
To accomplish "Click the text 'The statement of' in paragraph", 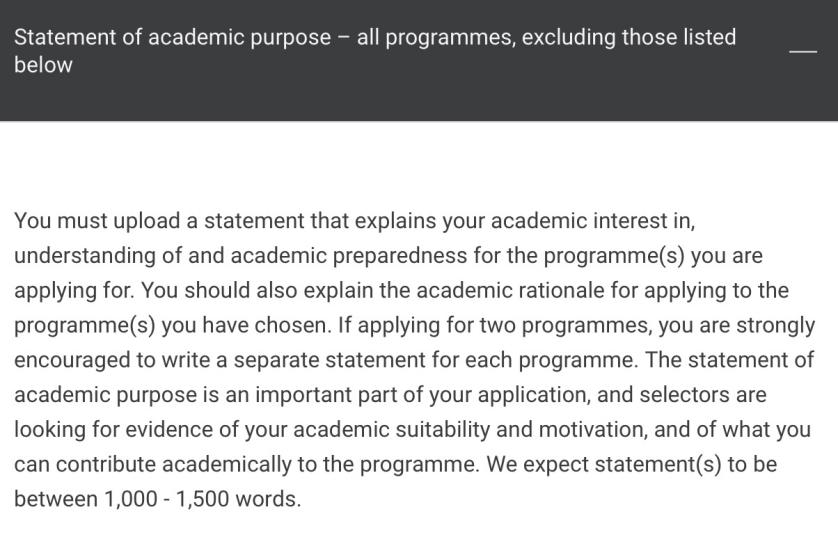I will tap(730, 360).
